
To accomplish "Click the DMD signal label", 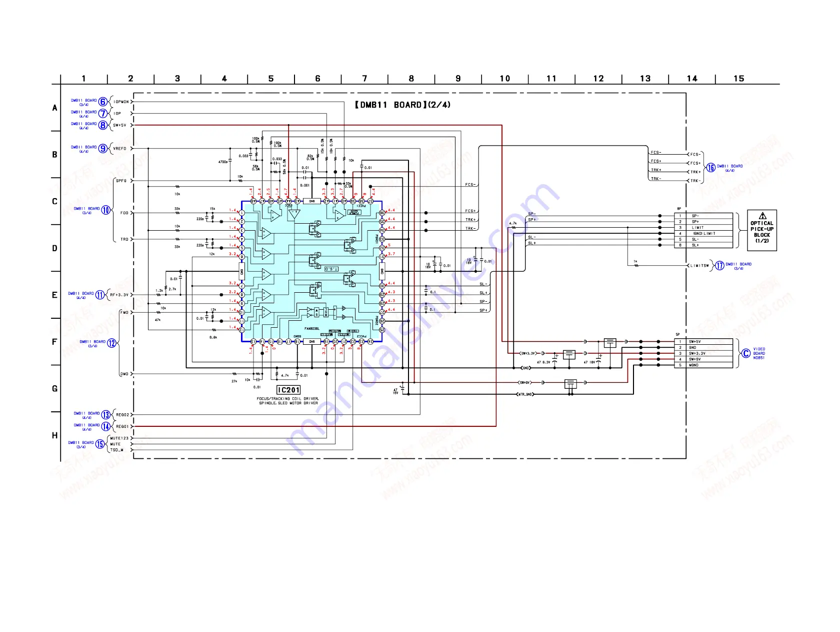I will (124, 374).
